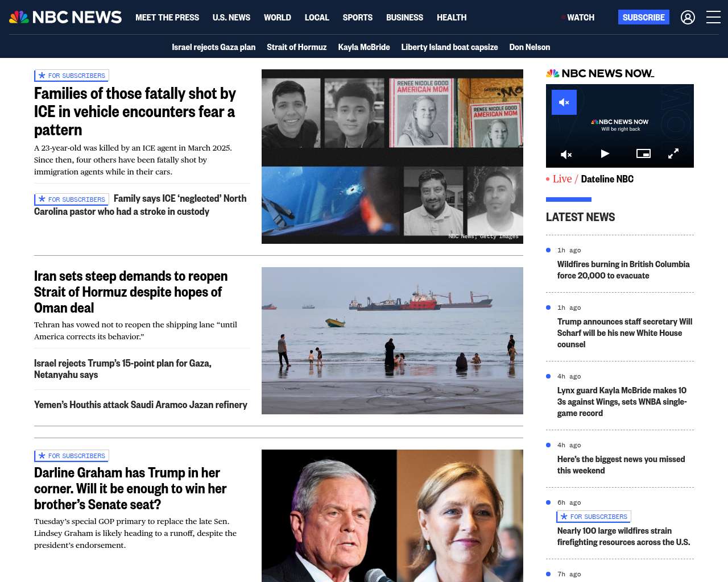
Task: Open the Health section
Action: pos(452,18)
